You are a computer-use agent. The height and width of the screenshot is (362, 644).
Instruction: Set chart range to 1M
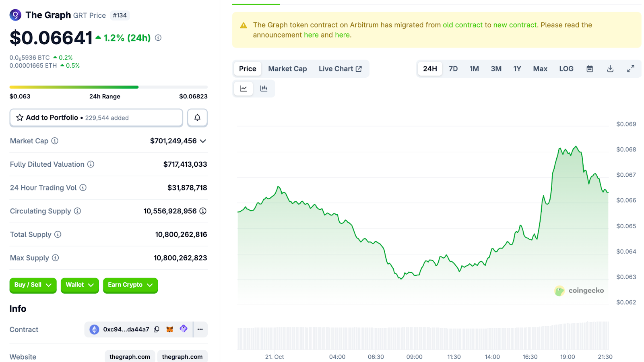coord(474,69)
